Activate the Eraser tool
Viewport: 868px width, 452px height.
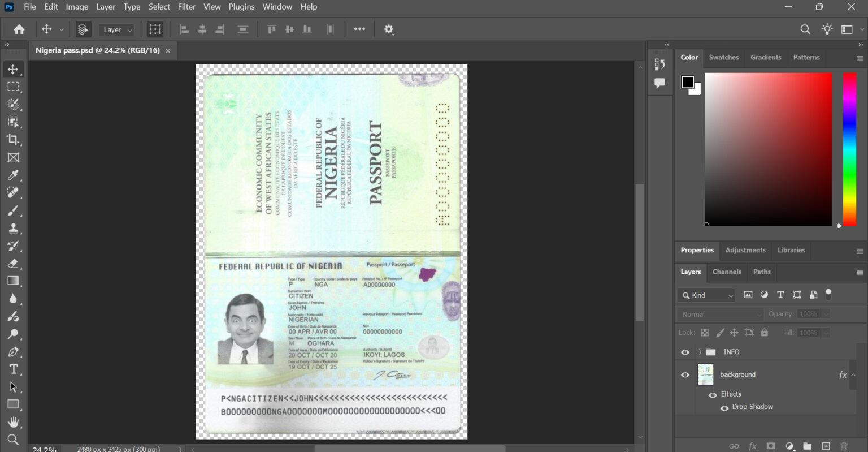pos(13,263)
